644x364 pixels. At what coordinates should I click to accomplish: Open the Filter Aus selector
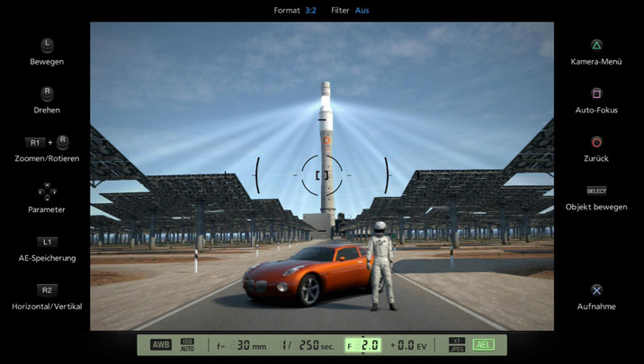pyautogui.click(x=350, y=11)
